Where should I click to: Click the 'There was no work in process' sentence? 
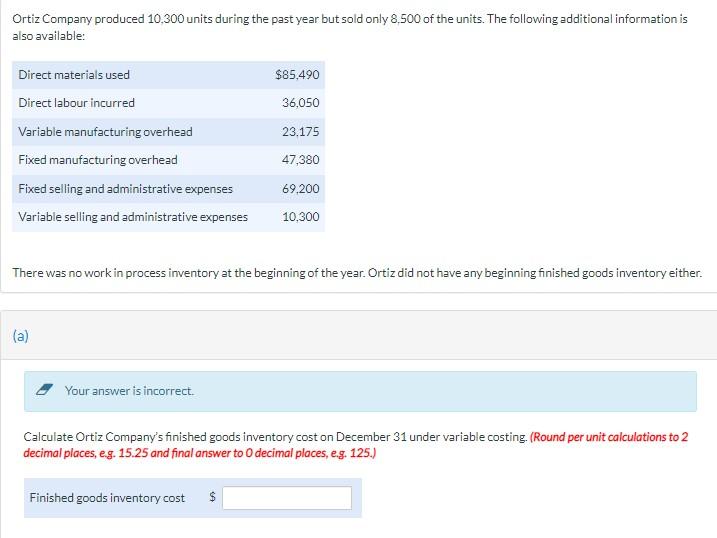click(x=357, y=273)
